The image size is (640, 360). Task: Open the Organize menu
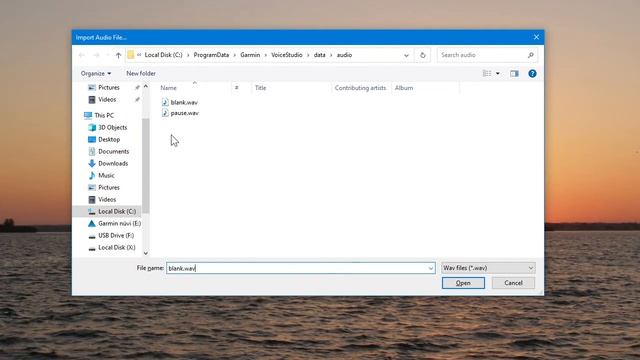(x=96, y=73)
